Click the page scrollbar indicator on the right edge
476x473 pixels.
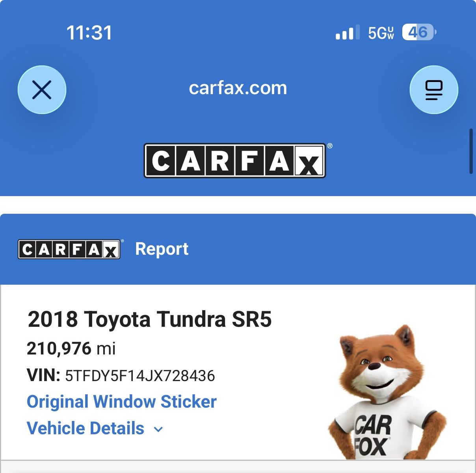click(x=471, y=151)
